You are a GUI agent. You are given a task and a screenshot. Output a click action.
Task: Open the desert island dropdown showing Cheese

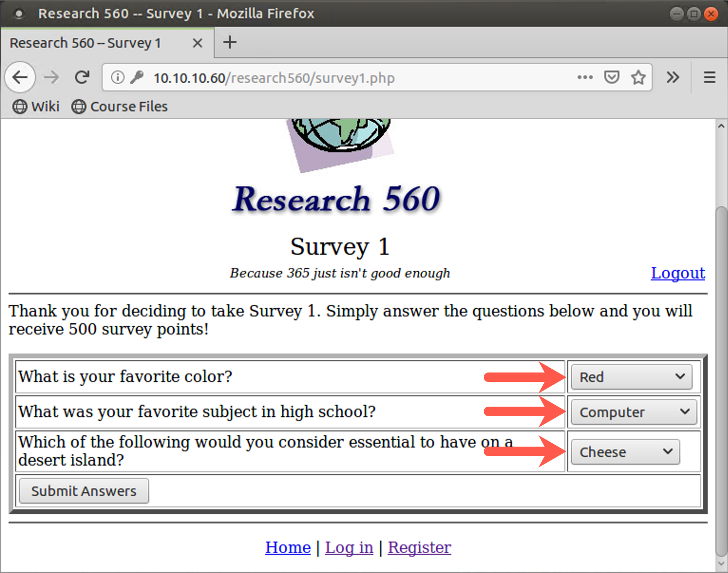pyautogui.click(x=625, y=452)
